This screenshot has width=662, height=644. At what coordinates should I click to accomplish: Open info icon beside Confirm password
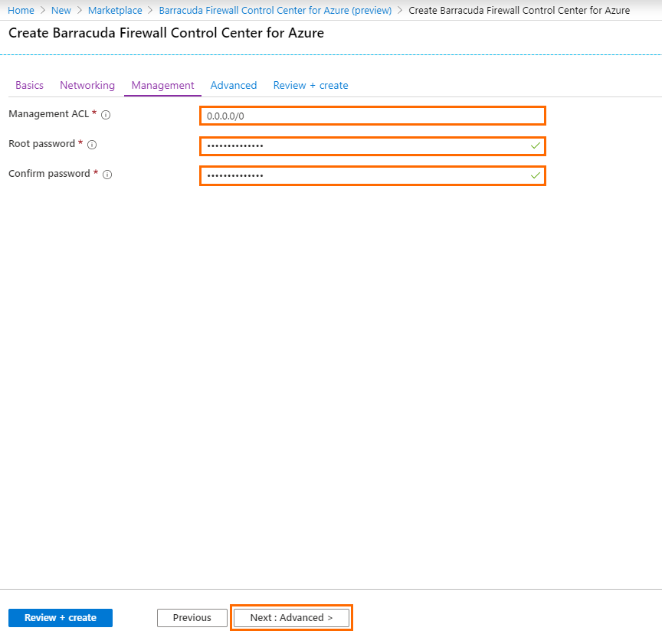(x=107, y=175)
